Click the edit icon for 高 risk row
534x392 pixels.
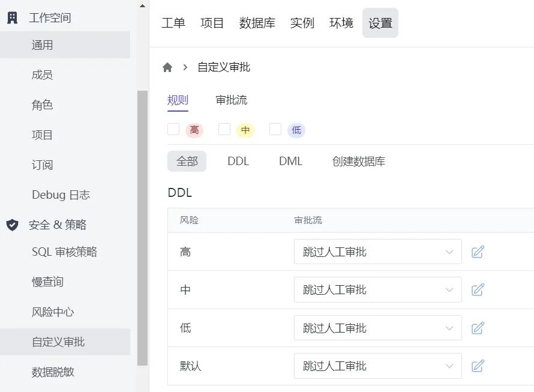478,252
